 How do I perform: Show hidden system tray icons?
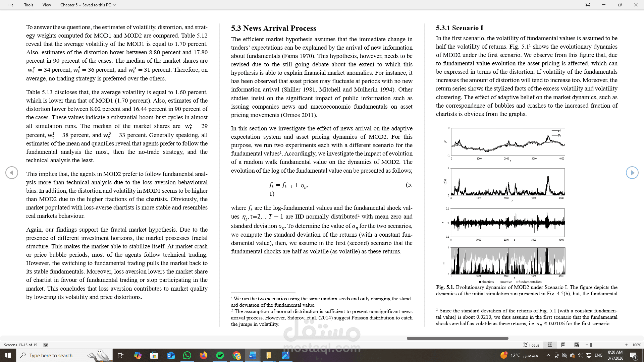coord(548,355)
